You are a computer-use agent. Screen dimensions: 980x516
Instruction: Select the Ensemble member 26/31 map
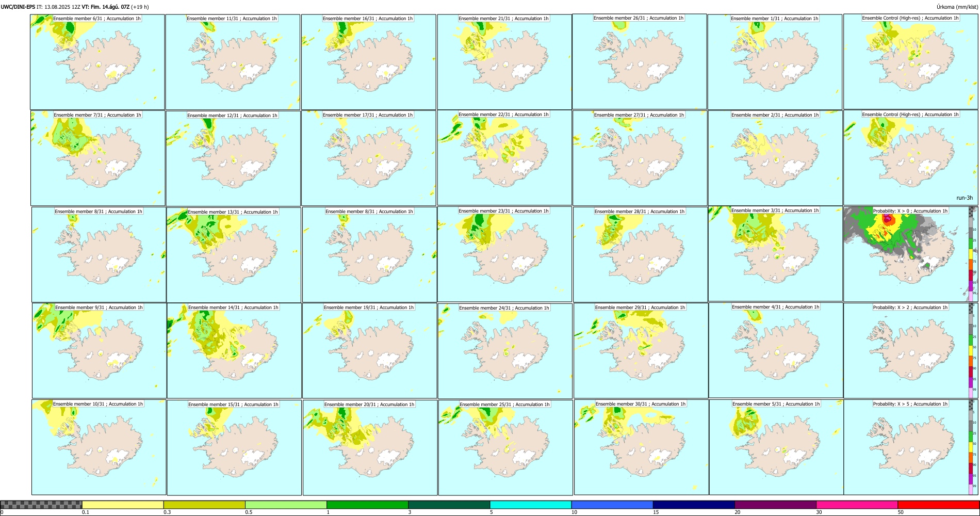tap(640, 61)
